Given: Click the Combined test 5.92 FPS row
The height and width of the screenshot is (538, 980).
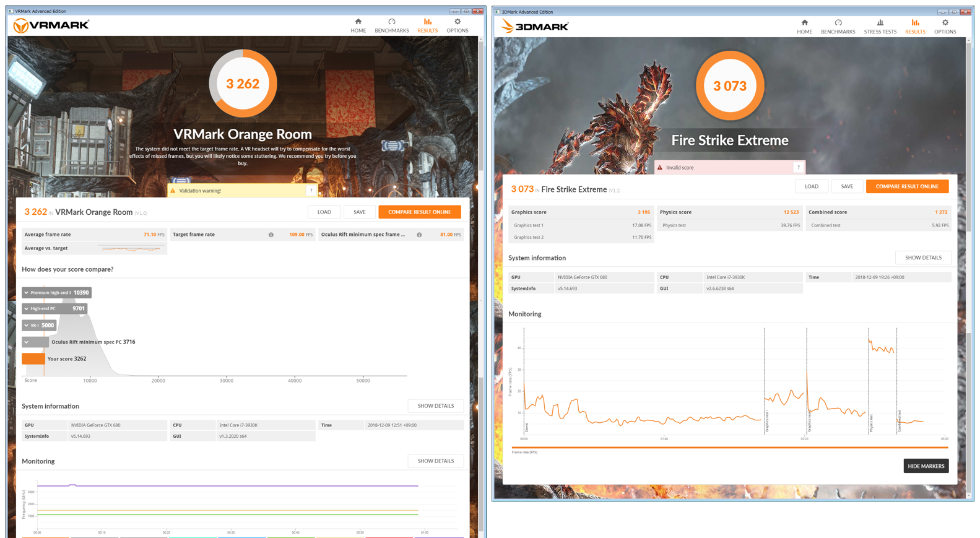Looking at the screenshot, I should pyautogui.click(x=878, y=225).
